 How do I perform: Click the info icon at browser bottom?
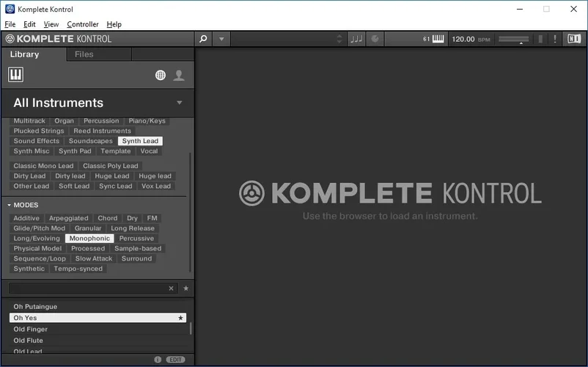point(158,360)
